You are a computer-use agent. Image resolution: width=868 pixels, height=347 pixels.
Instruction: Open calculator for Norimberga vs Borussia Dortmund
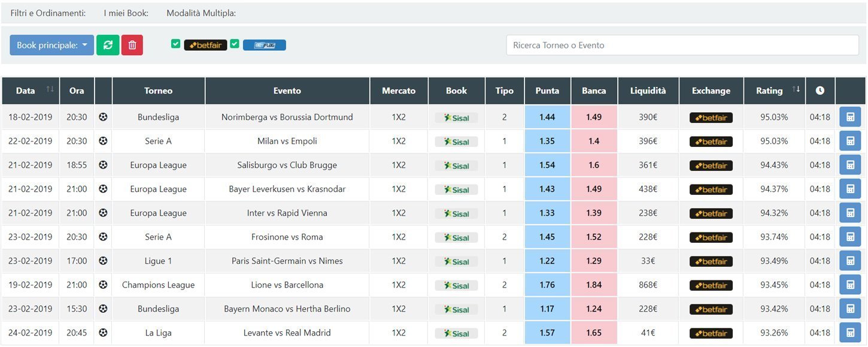click(849, 117)
